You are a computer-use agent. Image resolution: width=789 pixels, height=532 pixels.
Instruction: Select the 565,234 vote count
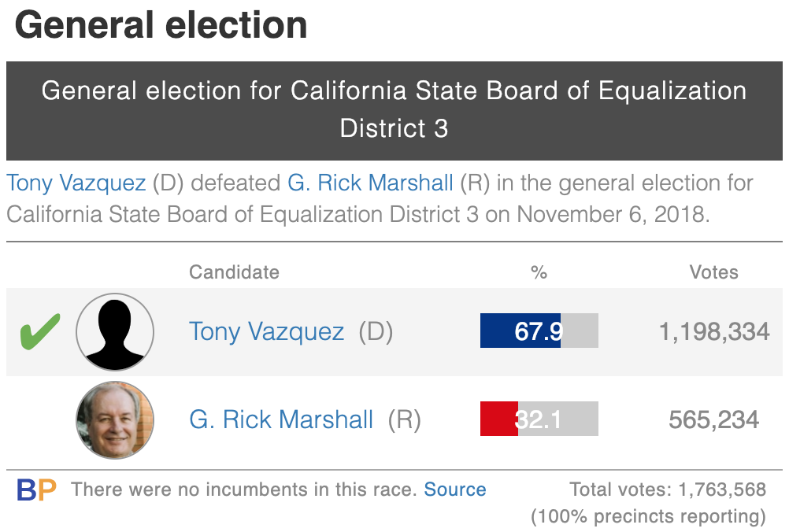click(713, 419)
